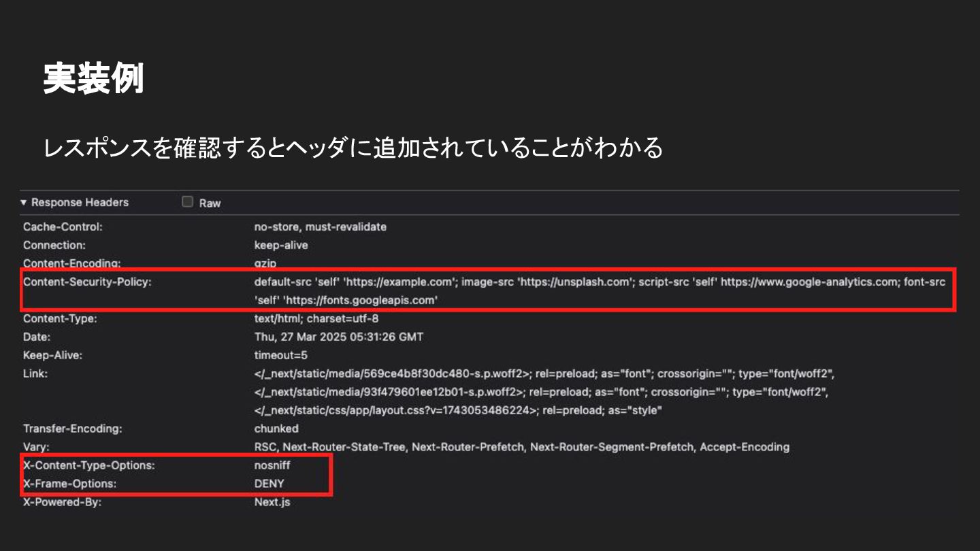Click the 'text/html; charset=utf-8' value
980x551 pixels.
coord(316,318)
